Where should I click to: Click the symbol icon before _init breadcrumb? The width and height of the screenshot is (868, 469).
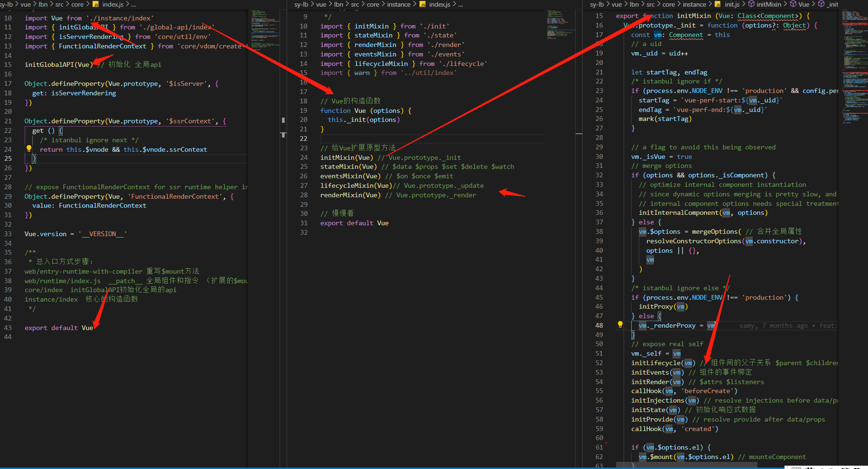(821, 4)
